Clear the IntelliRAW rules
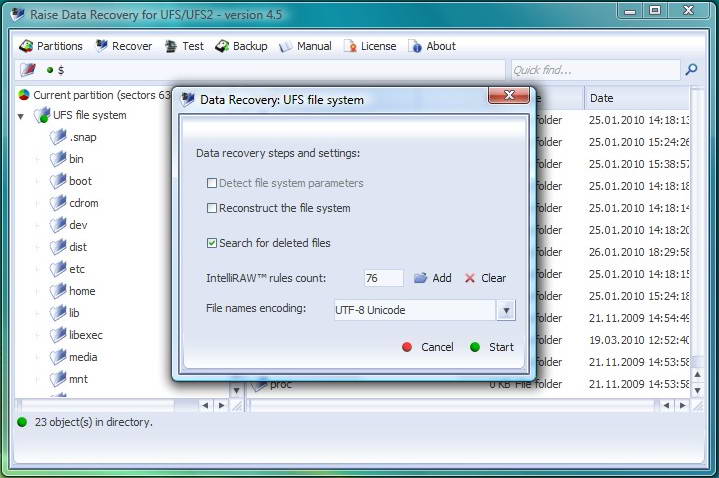Image resolution: width=719 pixels, height=478 pixels. point(485,278)
